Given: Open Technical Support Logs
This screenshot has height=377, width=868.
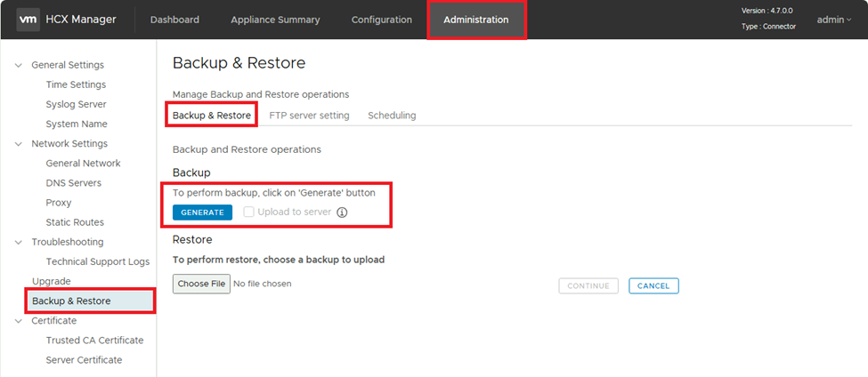Looking at the screenshot, I should [x=97, y=261].
